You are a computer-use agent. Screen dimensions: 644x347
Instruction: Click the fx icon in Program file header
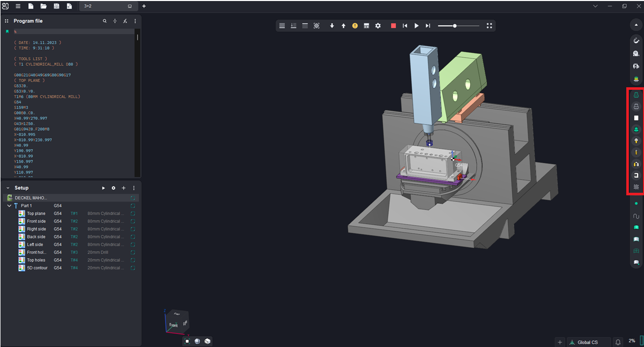pyautogui.click(x=125, y=21)
